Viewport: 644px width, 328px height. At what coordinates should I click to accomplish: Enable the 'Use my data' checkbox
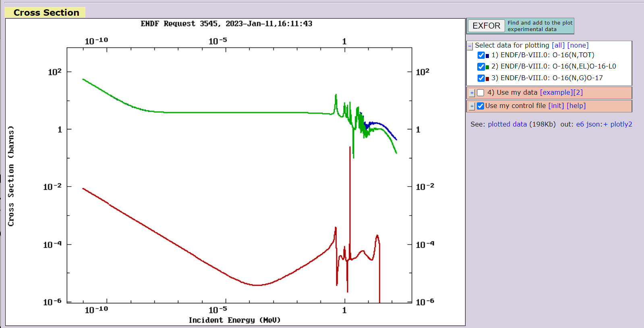(x=480, y=93)
